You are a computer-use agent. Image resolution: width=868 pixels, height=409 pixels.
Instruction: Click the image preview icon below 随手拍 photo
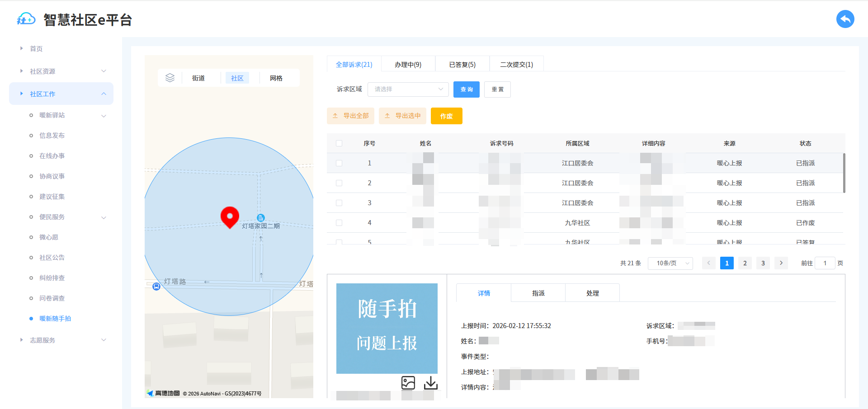pyautogui.click(x=408, y=383)
